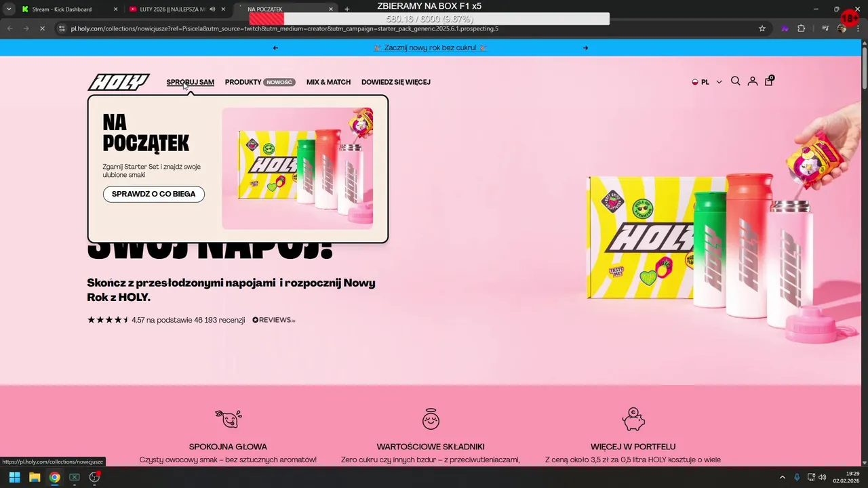Viewport: 868px width, 488px height.
Task: Click the Zacznij nowy rok bez cukru announcement
Action: click(431, 47)
